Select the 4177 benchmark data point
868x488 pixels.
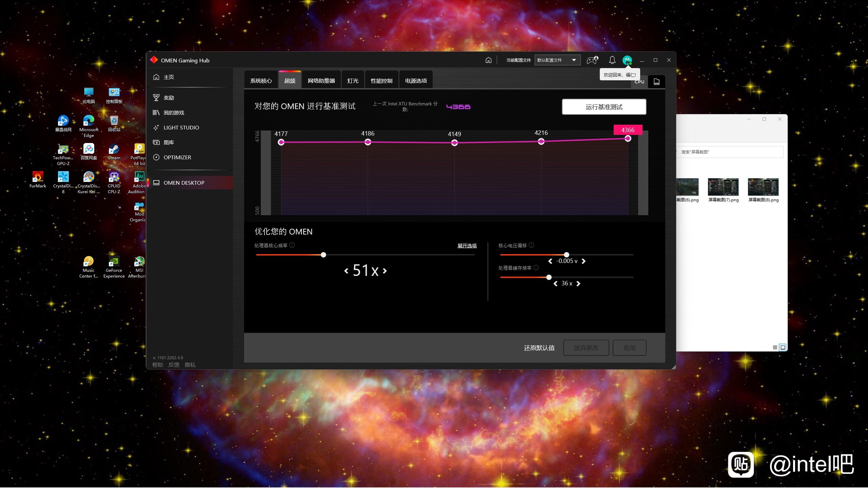click(281, 142)
